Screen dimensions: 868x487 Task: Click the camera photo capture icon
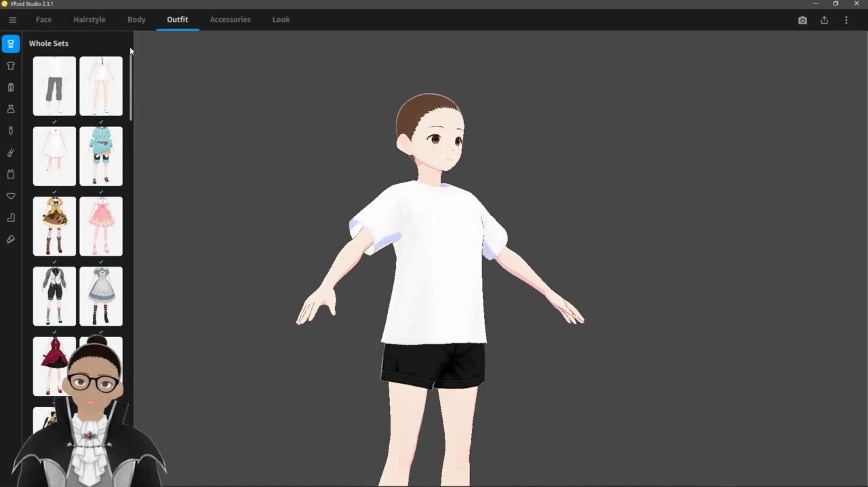[802, 20]
